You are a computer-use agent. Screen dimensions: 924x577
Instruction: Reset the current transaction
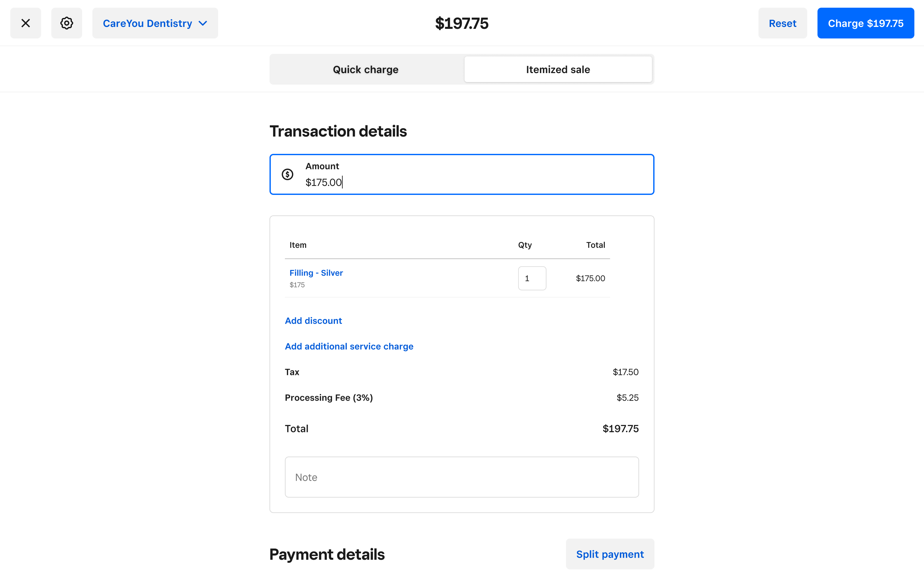click(782, 23)
